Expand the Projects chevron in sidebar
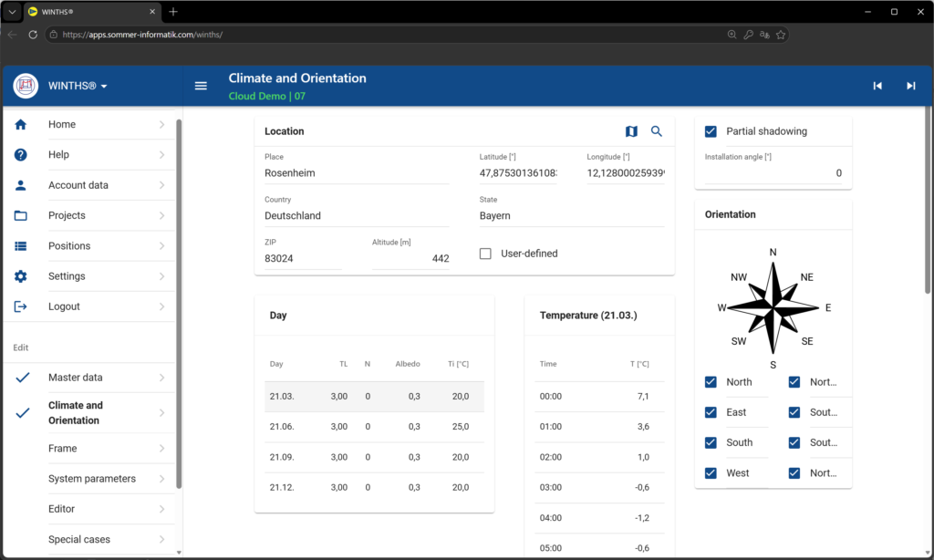The image size is (934, 560). tap(162, 215)
